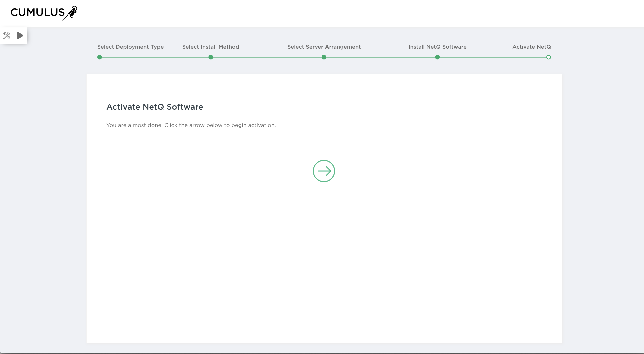Select the progress dot under Select Install Method
Image resolution: width=644 pixels, height=354 pixels.
pyautogui.click(x=211, y=57)
